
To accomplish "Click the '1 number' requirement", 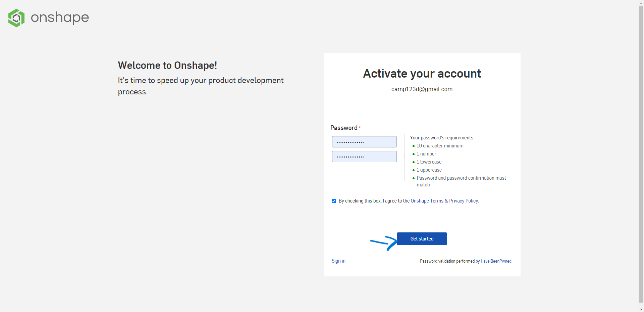I will click(x=426, y=154).
